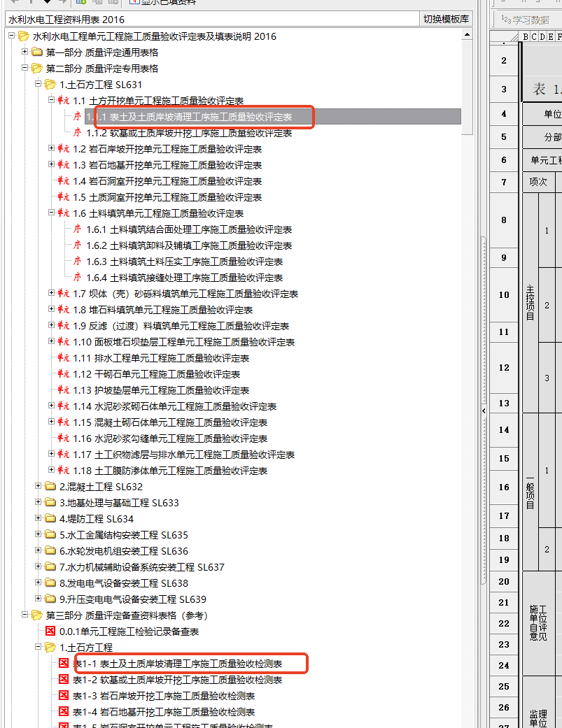Expand 1.18 土工膜防渗体 node
This screenshot has width=562, height=728.
(52, 470)
